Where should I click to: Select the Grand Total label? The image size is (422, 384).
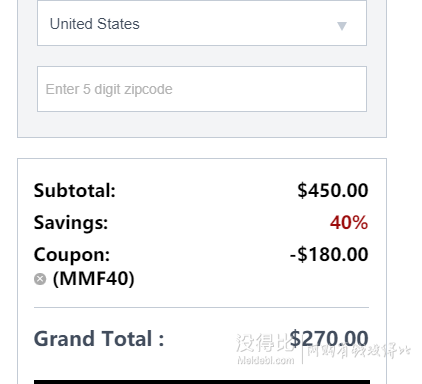click(99, 339)
